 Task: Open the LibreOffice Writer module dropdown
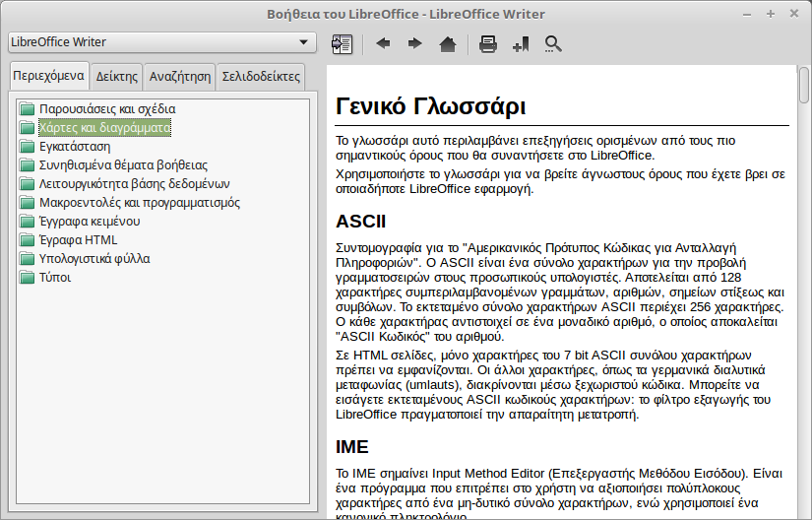161,42
